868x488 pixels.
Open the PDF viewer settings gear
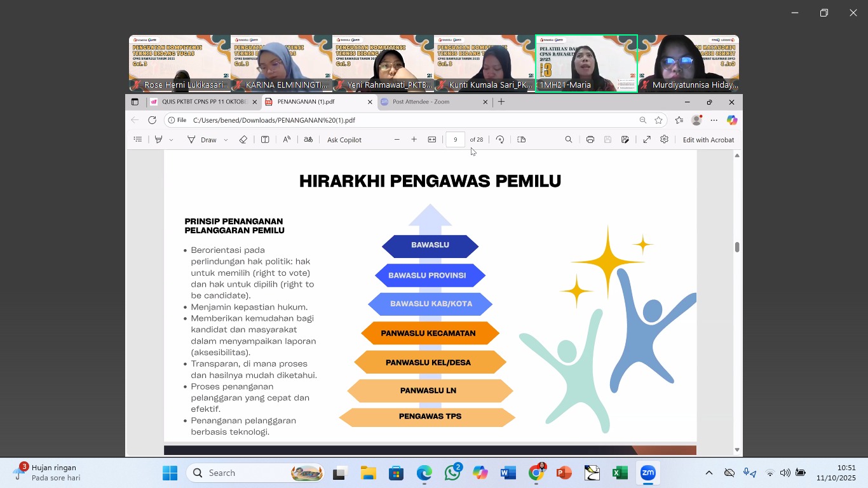(665, 139)
